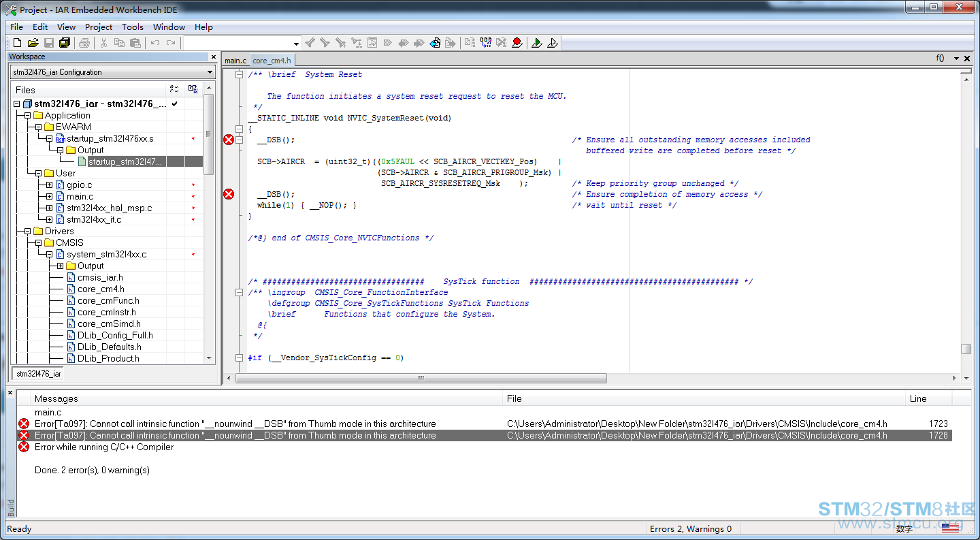Expand the main.c tree node

coord(49,196)
